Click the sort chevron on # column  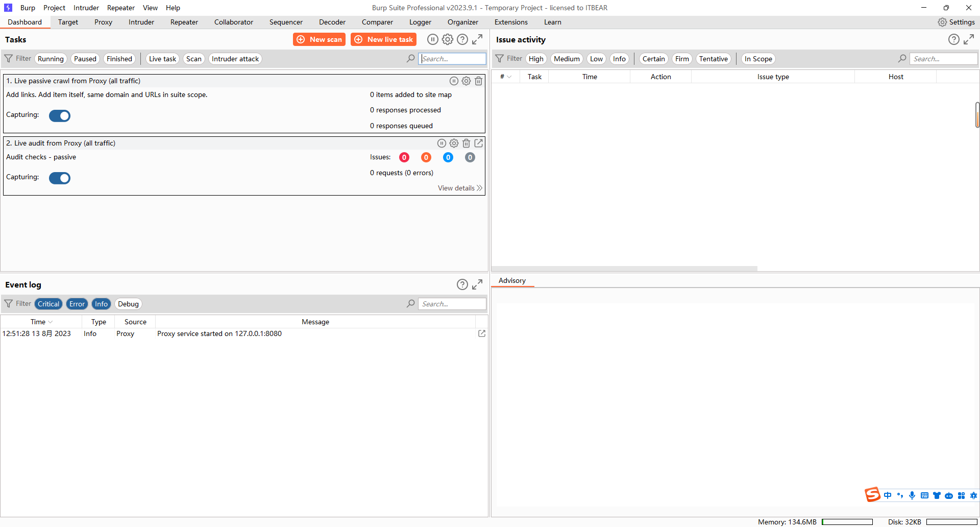[x=509, y=77]
